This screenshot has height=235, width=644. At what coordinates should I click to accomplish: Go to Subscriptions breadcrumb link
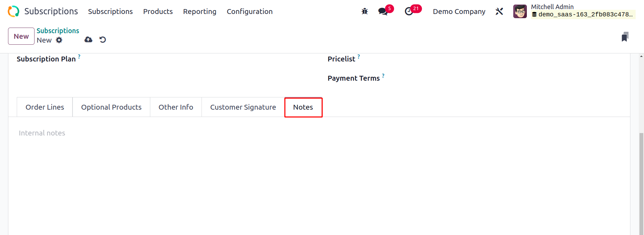pyautogui.click(x=58, y=31)
